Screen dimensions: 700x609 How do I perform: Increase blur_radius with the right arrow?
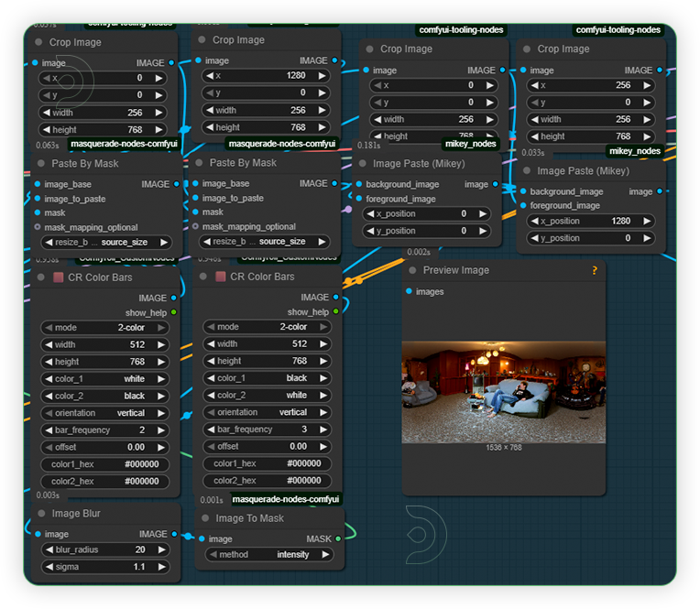(160, 550)
